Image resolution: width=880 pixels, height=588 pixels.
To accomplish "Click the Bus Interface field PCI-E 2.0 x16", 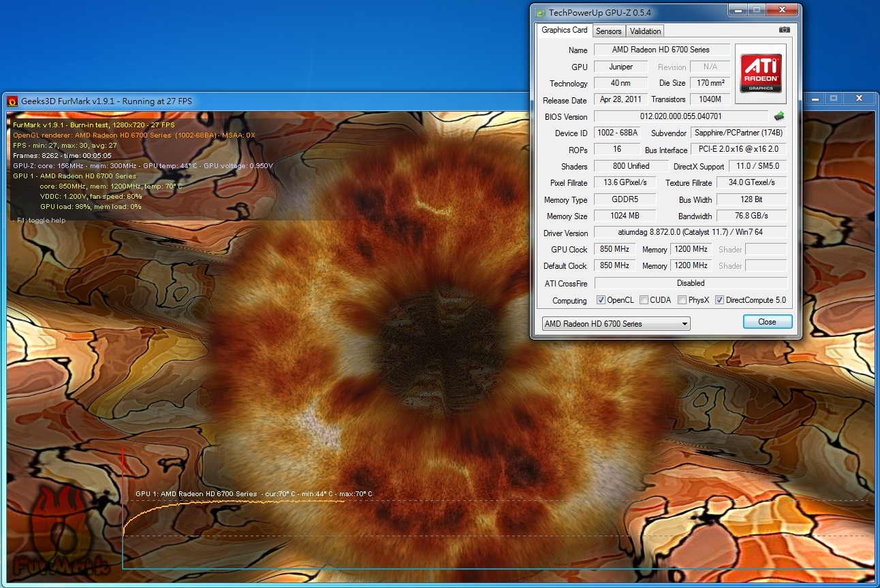I will coord(738,149).
